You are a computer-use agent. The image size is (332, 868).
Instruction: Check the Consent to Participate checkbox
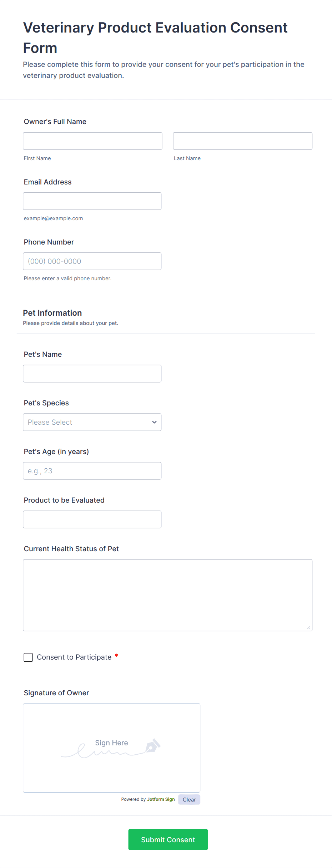coord(28,657)
